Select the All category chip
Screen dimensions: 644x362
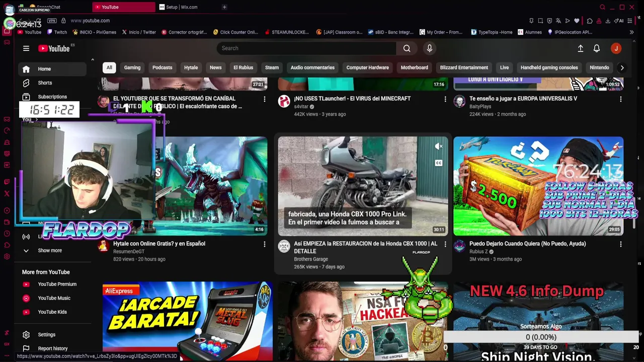tap(109, 67)
